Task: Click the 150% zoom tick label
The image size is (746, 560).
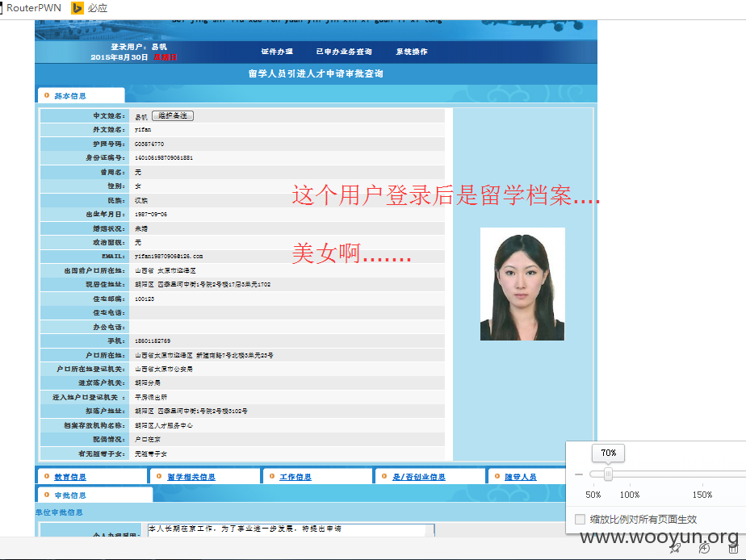Action: click(x=702, y=495)
